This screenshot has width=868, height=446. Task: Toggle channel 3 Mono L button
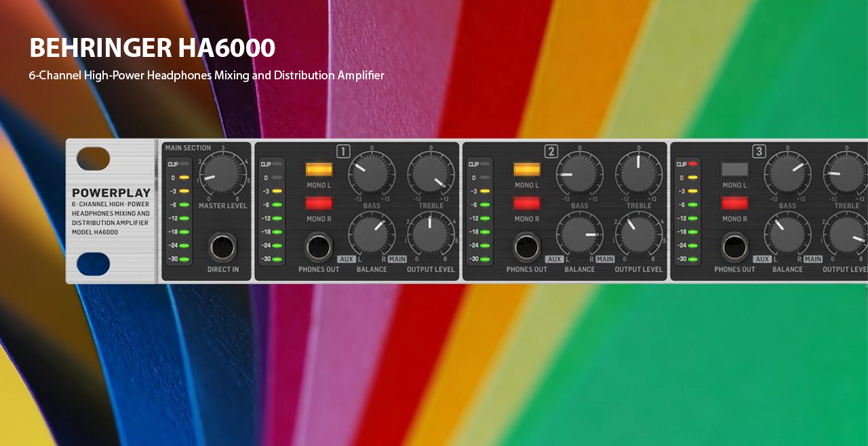click(x=735, y=169)
